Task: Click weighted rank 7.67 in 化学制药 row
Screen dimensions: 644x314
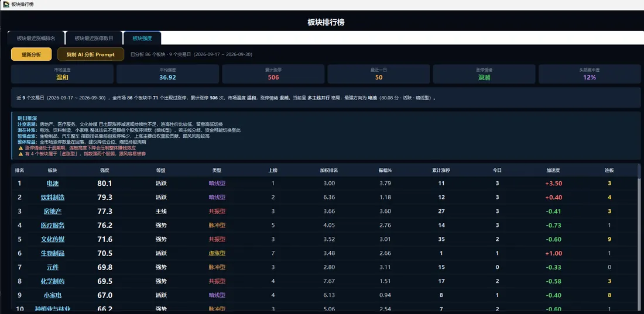Action: (329, 281)
